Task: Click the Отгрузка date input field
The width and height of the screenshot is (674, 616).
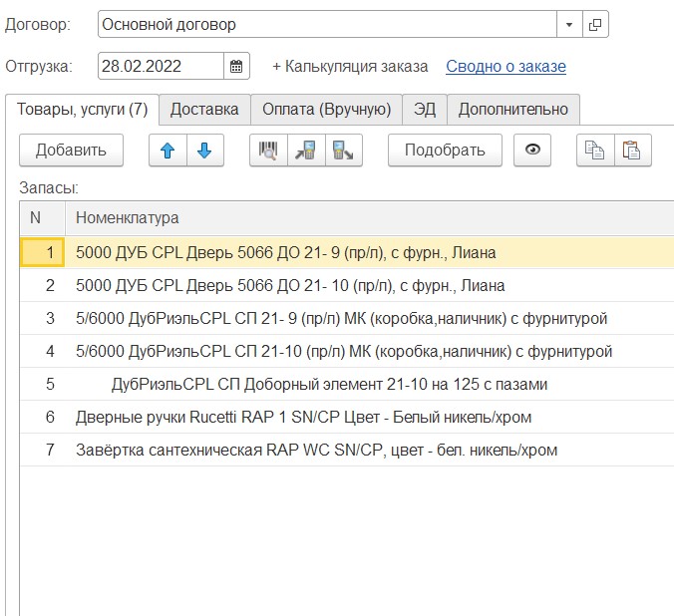Action: 161,67
